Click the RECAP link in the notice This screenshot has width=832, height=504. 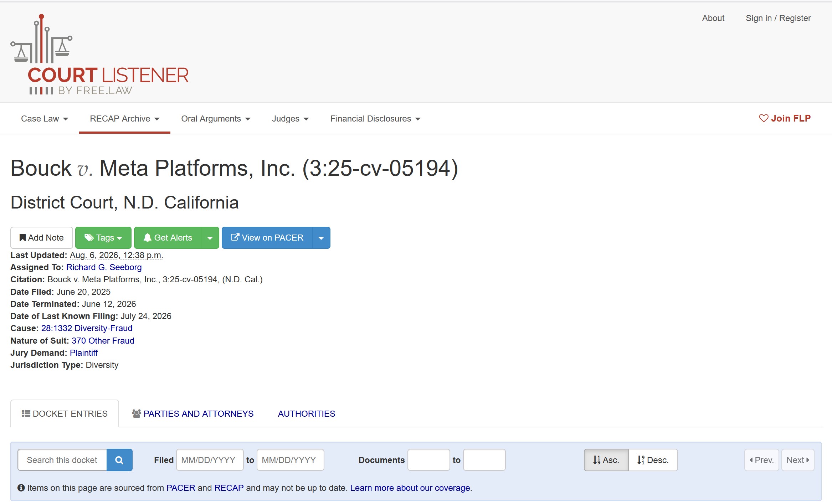pyautogui.click(x=229, y=488)
